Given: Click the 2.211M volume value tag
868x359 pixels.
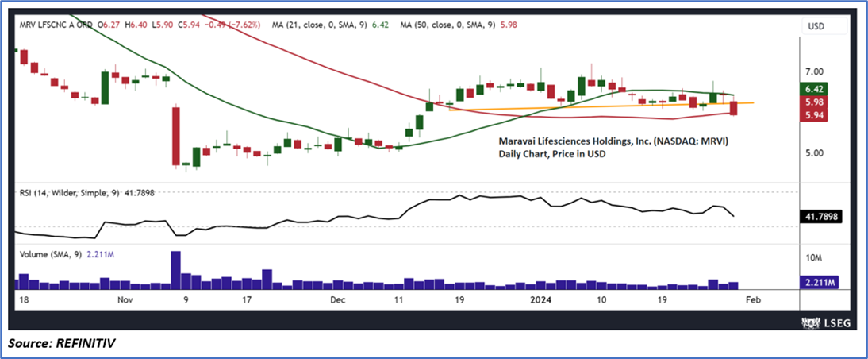Looking at the screenshot, I should pos(819,284).
